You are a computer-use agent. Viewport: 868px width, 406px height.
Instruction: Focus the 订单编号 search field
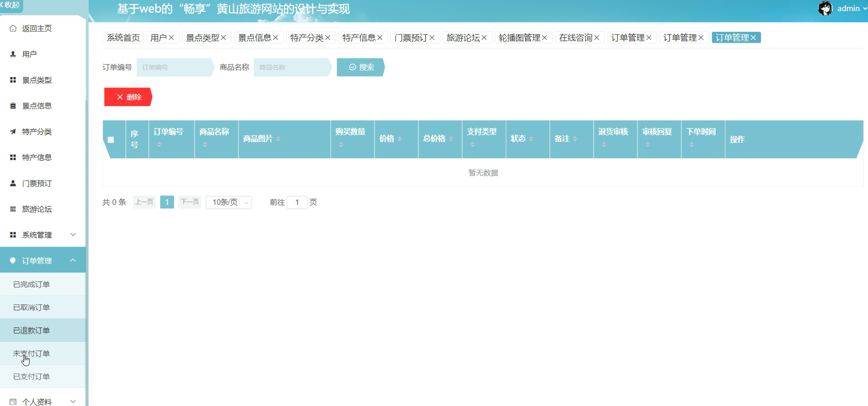coord(175,67)
